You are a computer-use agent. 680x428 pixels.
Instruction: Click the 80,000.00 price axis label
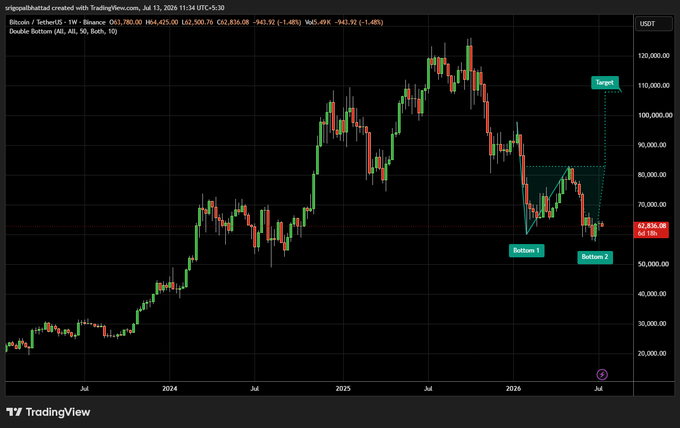652,175
